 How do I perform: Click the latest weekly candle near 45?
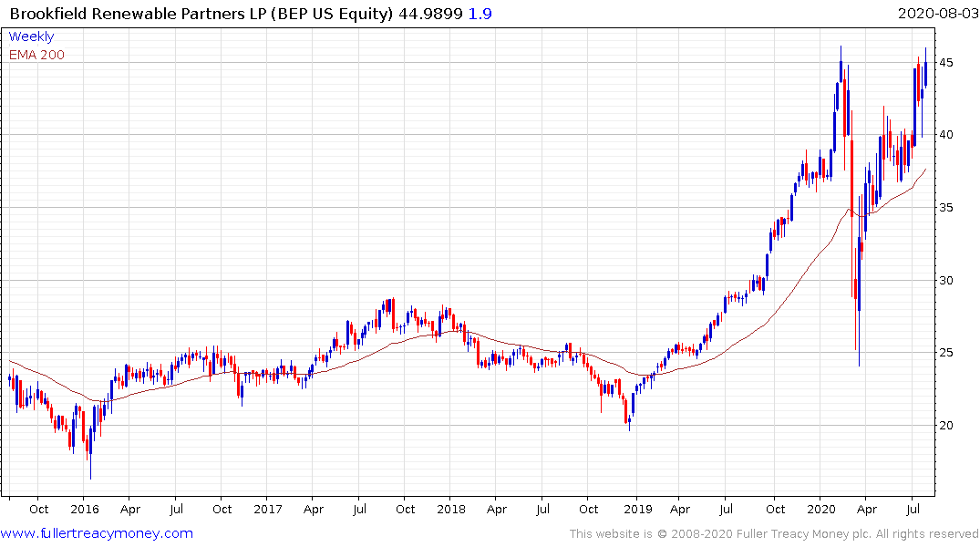point(925,73)
